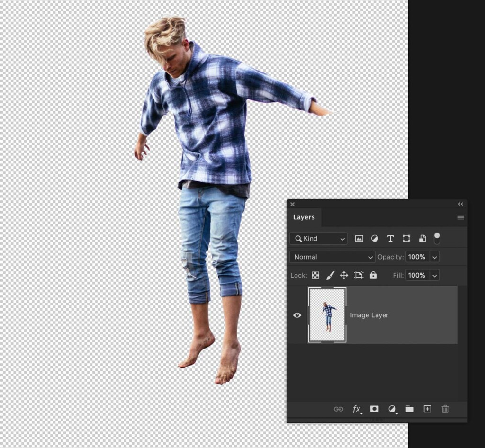This screenshot has width=485, height=448.
Task: Click the Opacity value field
Action: 418,257
